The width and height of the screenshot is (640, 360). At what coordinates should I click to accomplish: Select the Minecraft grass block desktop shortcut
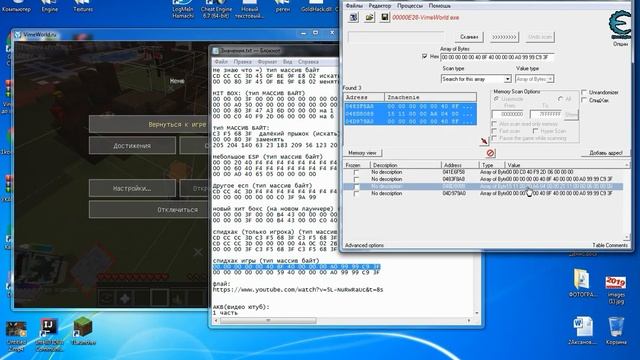coord(83,331)
